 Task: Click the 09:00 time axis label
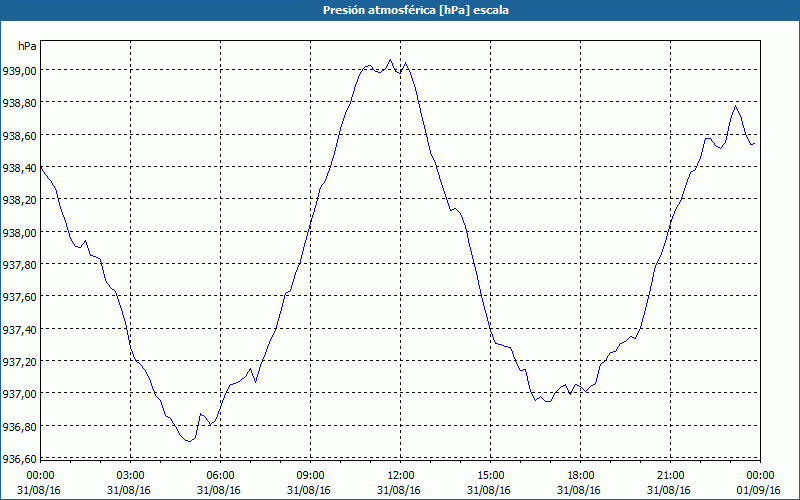310,476
